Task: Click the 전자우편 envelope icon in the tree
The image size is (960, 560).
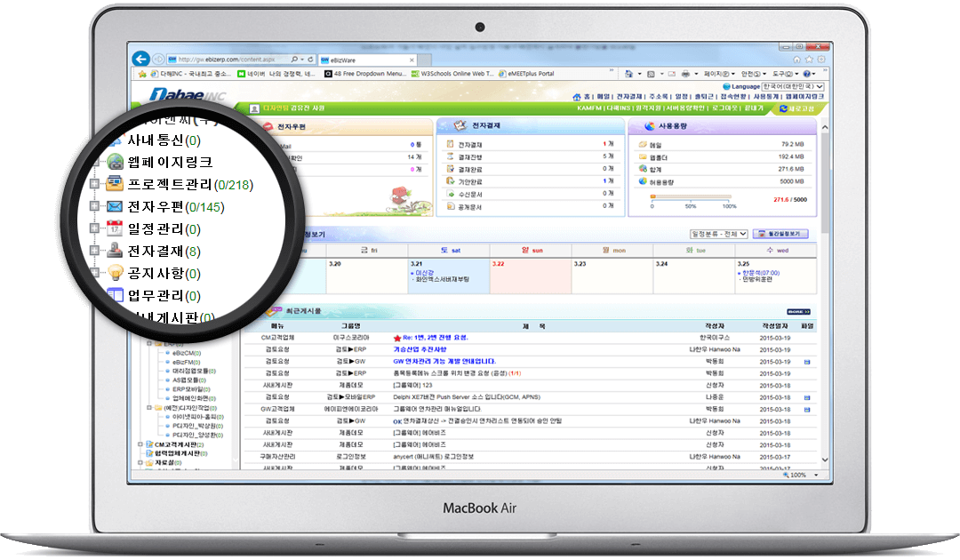Action: [x=116, y=207]
